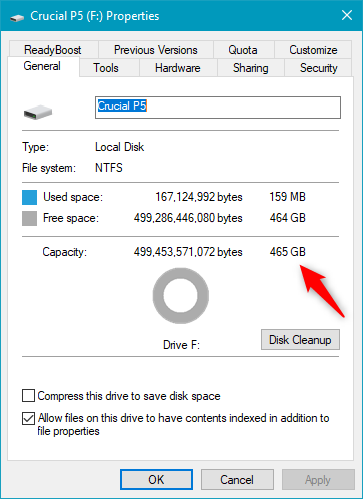Click the grayed-out Apply button

tap(318, 480)
